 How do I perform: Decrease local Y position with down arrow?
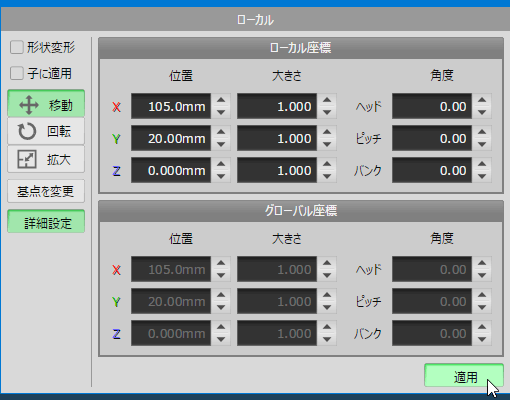tap(221, 145)
